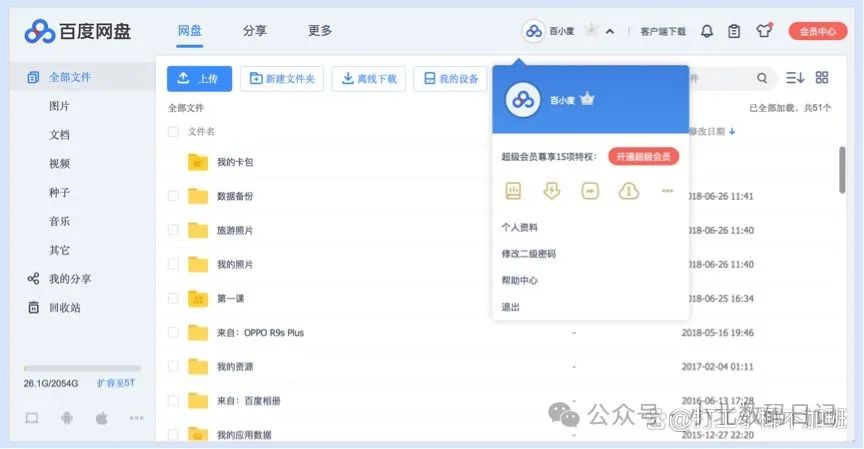Click the 上传 upload button

199,79
